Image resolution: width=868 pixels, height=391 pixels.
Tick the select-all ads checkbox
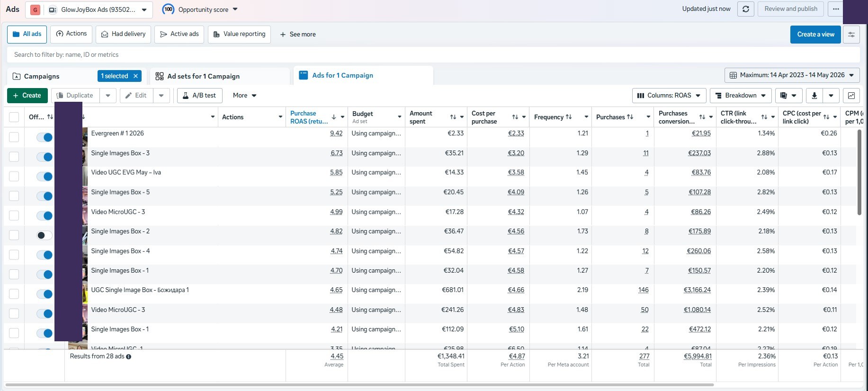(14, 117)
